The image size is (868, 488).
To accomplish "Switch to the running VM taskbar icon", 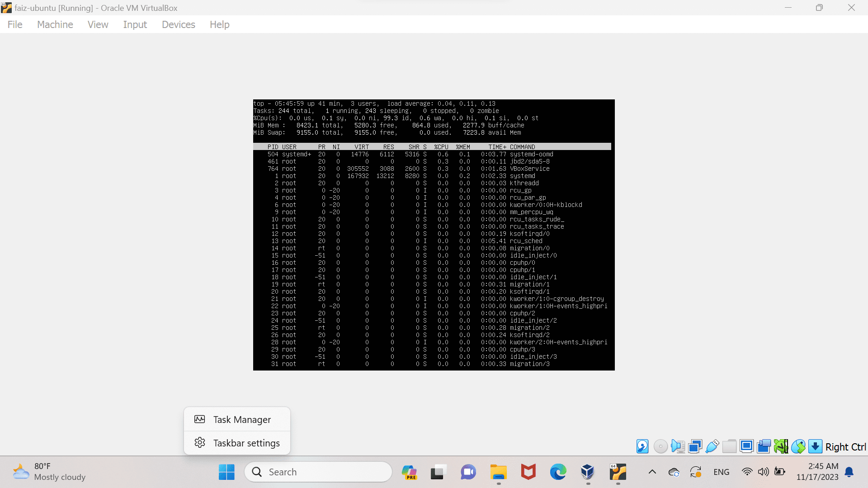I will coord(618,472).
